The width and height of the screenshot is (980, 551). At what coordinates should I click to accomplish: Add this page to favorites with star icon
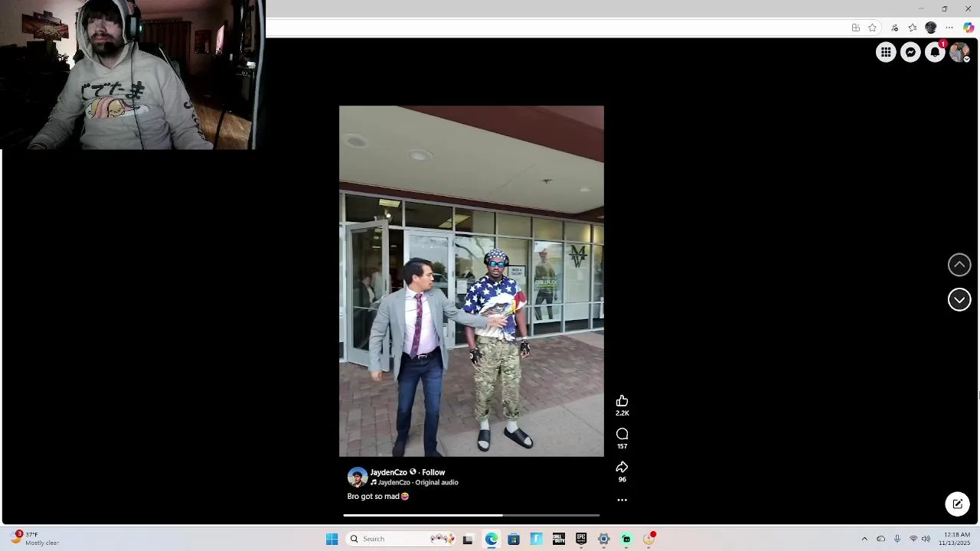click(x=872, y=28)
